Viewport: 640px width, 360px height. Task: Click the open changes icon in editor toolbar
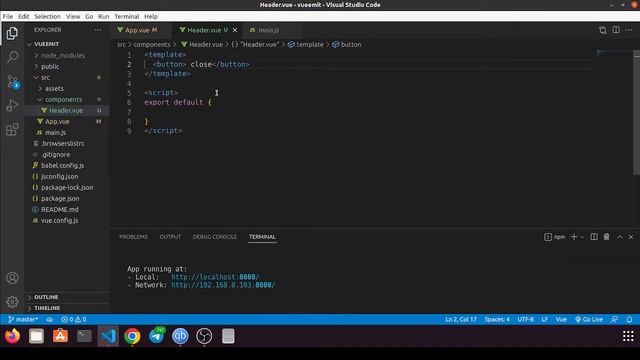click(602, 30)
